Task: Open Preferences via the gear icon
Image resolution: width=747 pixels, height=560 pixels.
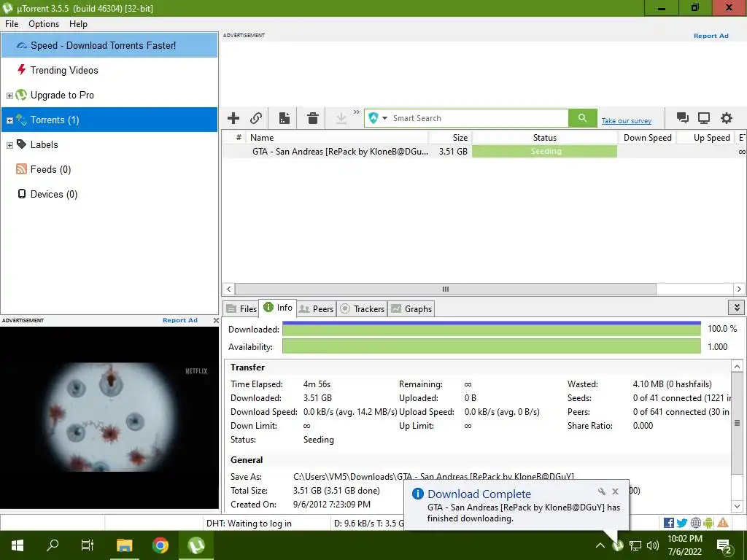Action: coord(726,118)
